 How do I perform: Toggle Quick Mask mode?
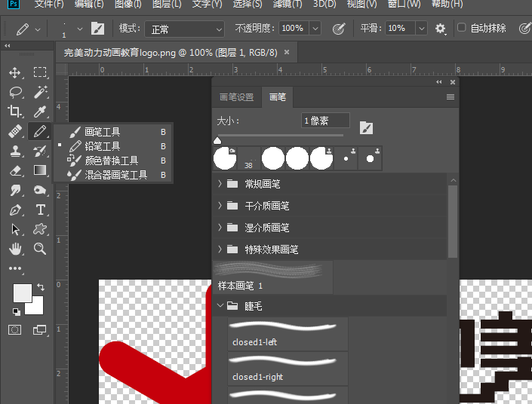point(15,329)
